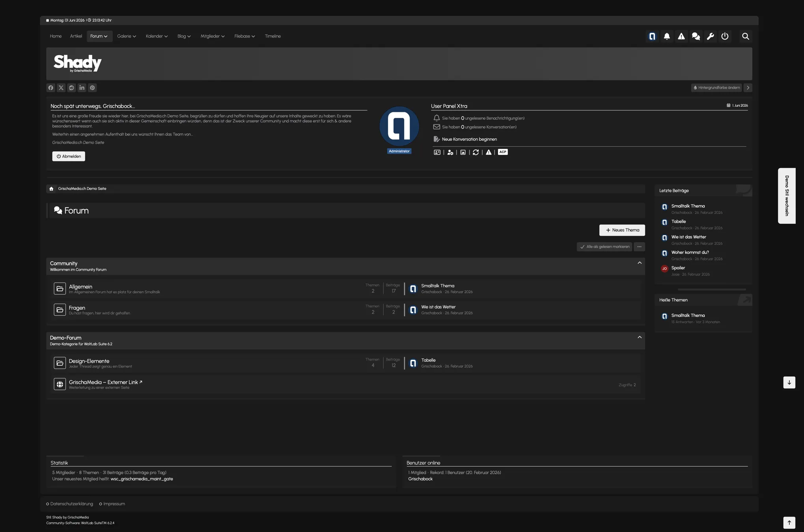Click the globe icon of GrischaMedia external link
This screenshot has width=804, height=532.
60,384
